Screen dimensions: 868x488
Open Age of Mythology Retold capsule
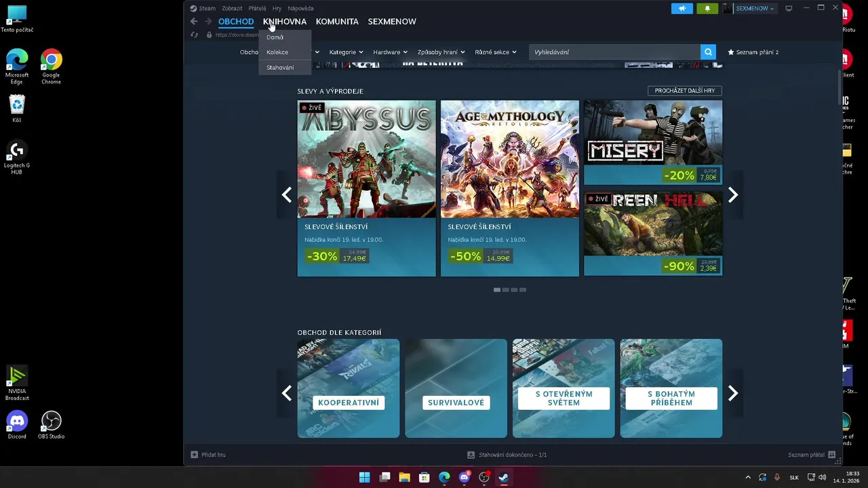tap(510, 188)
